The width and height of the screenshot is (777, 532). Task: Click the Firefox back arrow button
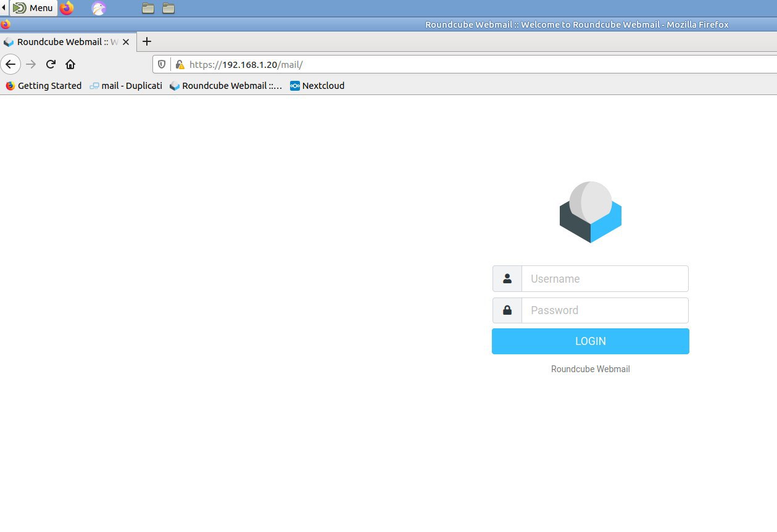click(x=10, y=64)
